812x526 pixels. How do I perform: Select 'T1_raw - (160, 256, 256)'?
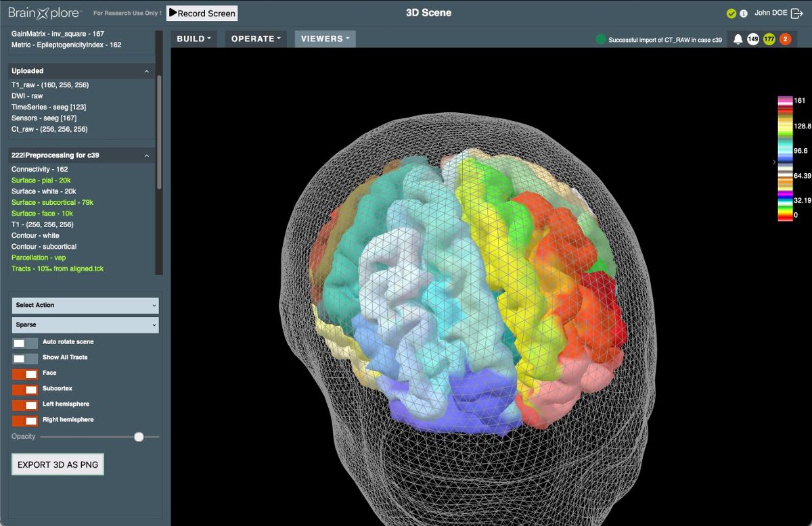click(50, 85)
